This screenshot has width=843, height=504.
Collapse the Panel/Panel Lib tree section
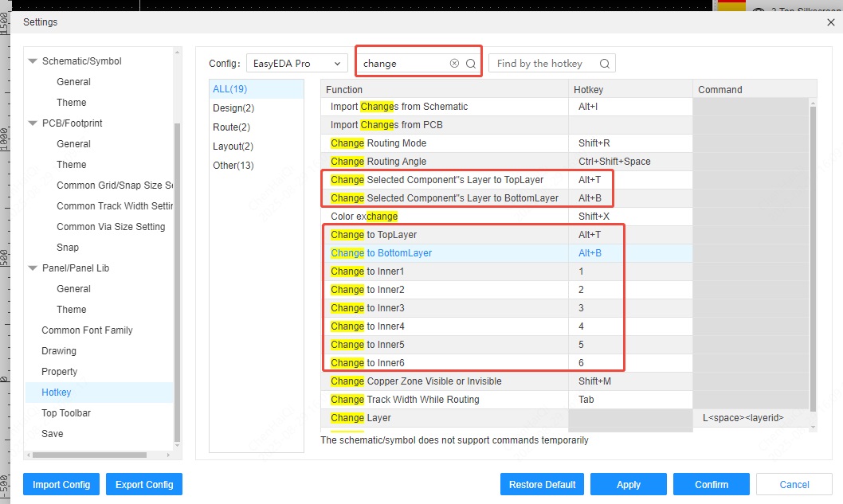tap(33, 268)
